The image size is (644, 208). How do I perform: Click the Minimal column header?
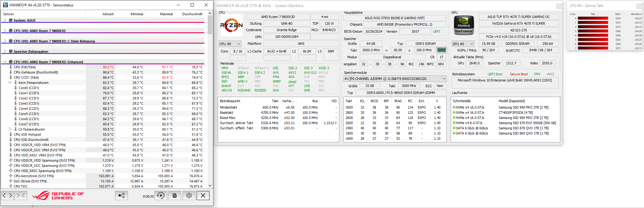(x=130, y=14)
